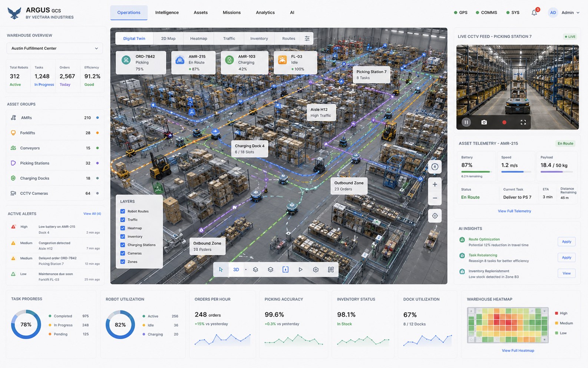Uncheck the Traffic layer checkbox
The image size is (588, 368).
(123, 220)
